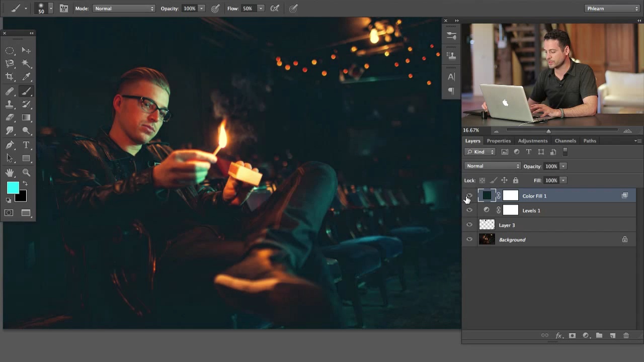Select the Crop tool
The width and height of the screenshot is (644, 362).
(10, 77)
